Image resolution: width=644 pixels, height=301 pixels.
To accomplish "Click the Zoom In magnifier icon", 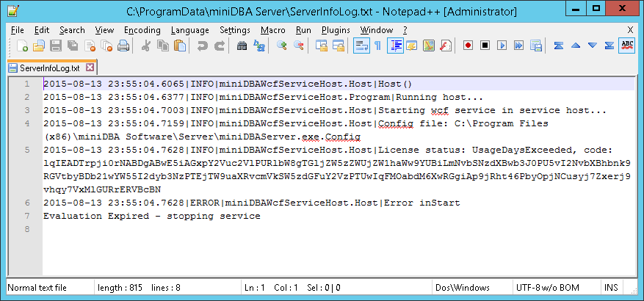I will 281,46.
